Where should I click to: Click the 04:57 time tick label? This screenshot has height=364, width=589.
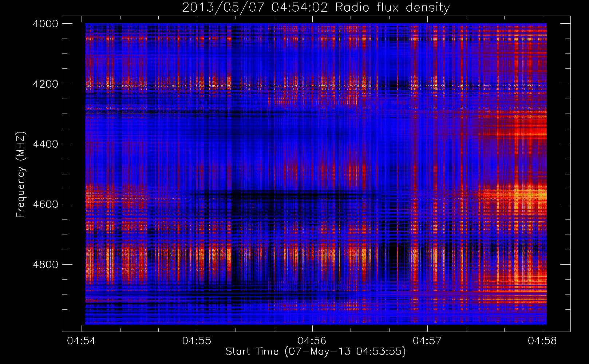pos(427,341)
